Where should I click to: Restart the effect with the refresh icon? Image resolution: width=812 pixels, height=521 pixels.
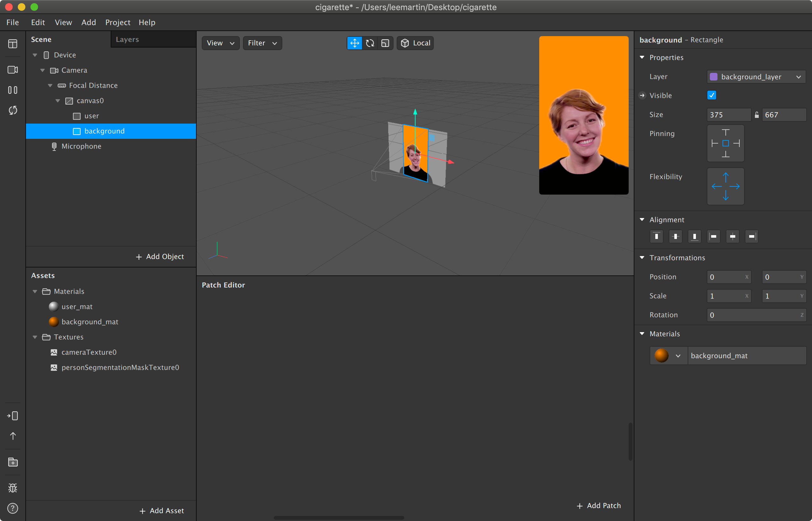click(12, 110)
